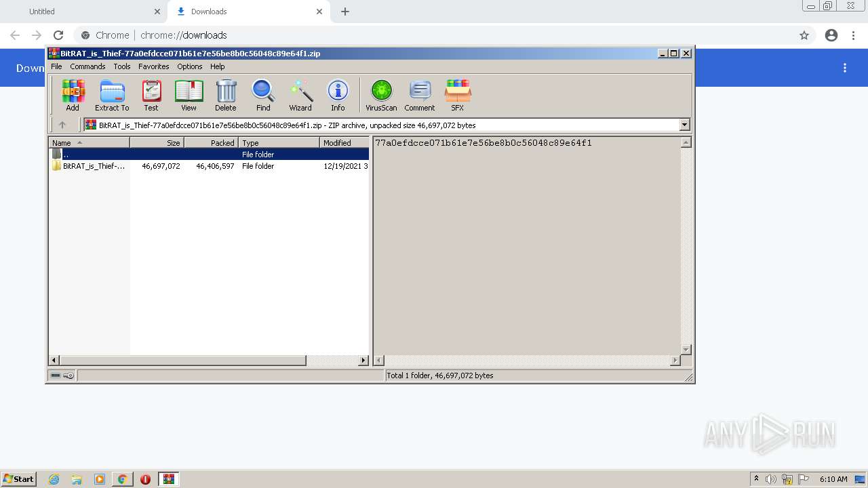Open the Comment tool
This screenshot has width=868, height=488.
pos(420,95)
